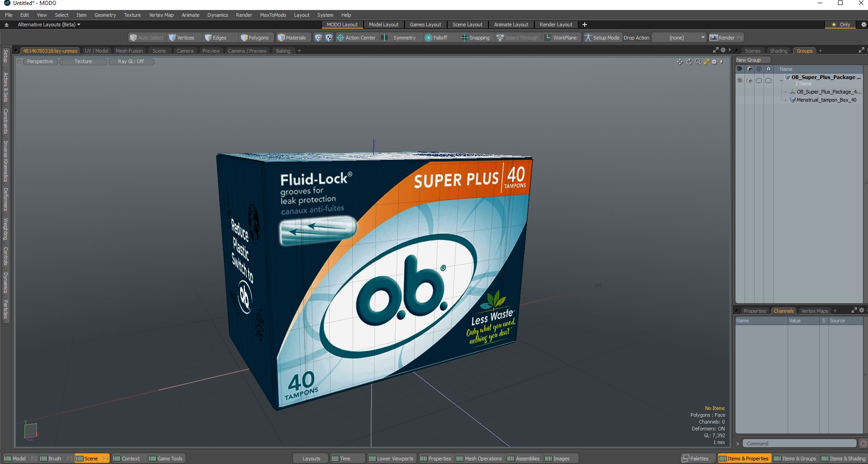Screen dimensions: 868x464
Task: Open the Vertex Map menu
Action: [161, 15]
